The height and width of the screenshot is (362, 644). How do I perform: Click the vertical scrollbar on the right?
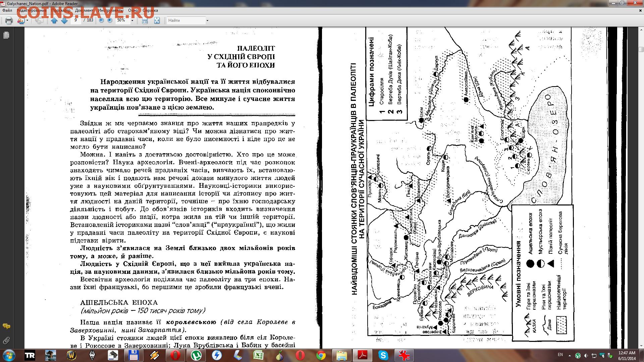[641, 188]
